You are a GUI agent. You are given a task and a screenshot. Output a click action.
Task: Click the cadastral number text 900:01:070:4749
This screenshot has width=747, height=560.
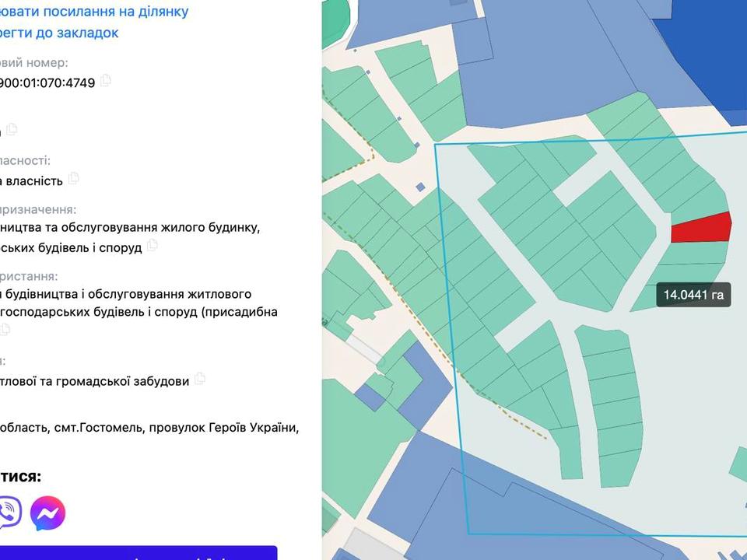[x=47, y=82]
